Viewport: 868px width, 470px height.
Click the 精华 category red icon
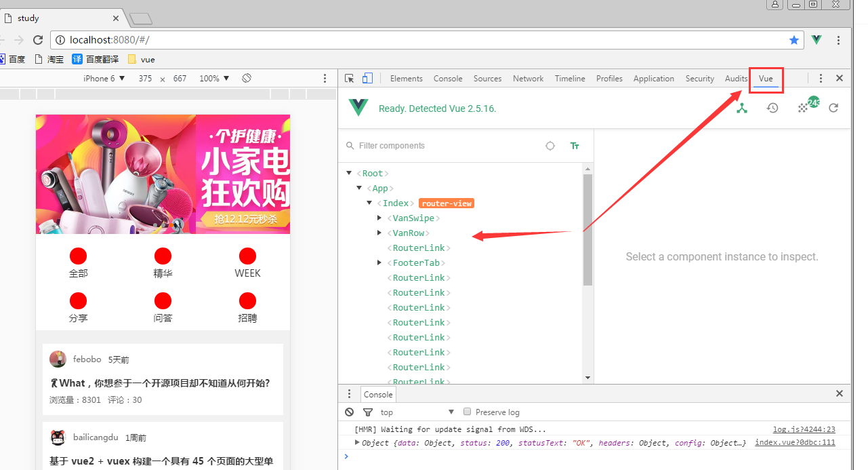pyautogui.click(x=163, y=256)
